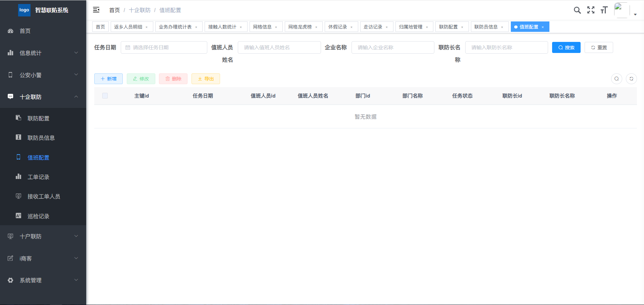Click the 删除 delete button
Image resolution: width=644 pixels, height=305 pixels.
tap(173, 79)
